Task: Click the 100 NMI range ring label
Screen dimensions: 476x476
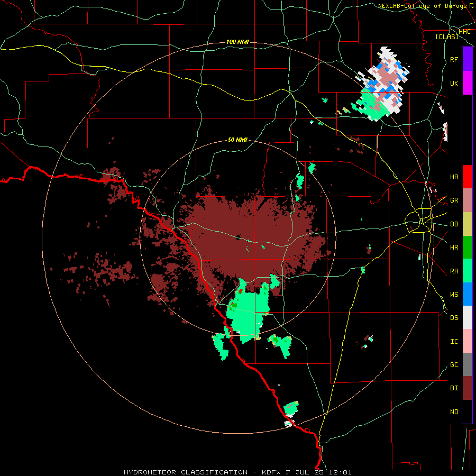Action: (237, 42)
